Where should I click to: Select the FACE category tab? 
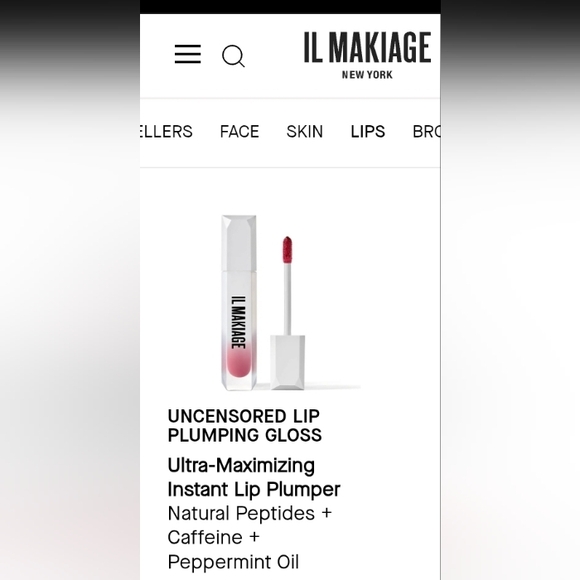[x=239, y=131]
